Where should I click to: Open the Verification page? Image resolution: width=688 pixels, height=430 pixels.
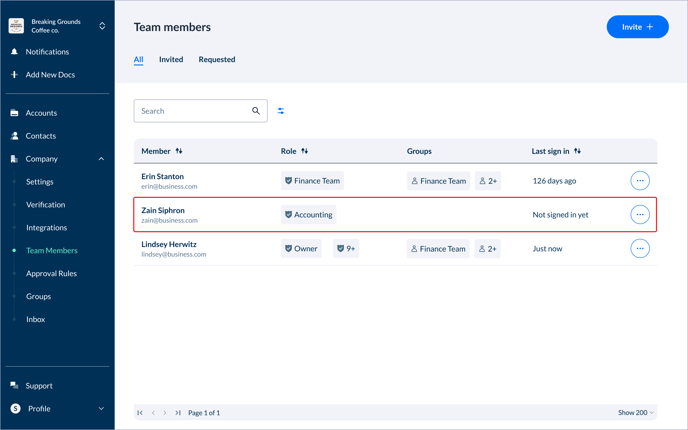pyautogui.click(x=46, y=204)
